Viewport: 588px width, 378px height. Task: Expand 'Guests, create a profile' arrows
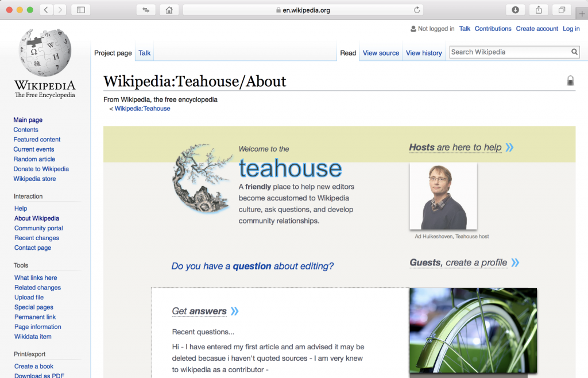[x=515, y=263]
